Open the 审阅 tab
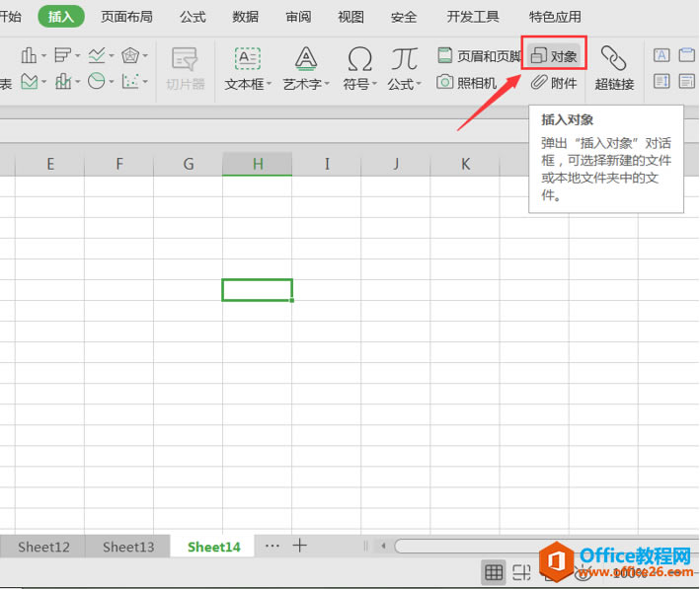This screenshot has width=700, height=589. [x=298, y=17]
